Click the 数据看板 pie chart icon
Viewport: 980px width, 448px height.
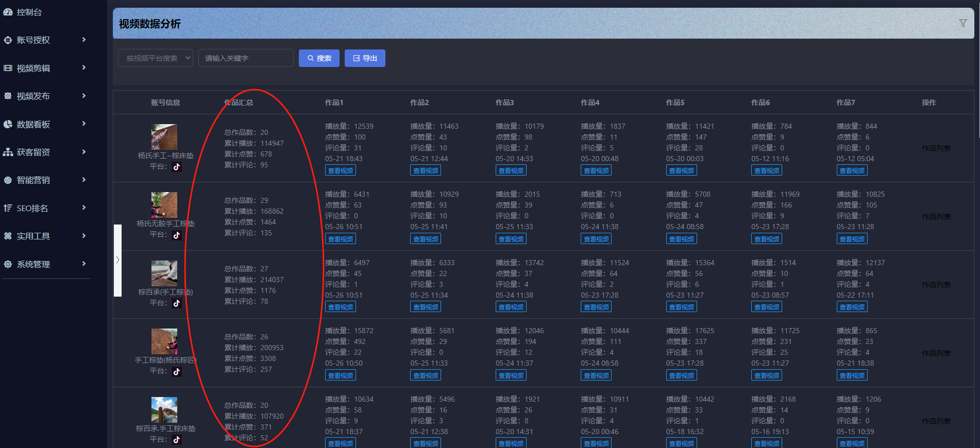click(x=8, y=124)
